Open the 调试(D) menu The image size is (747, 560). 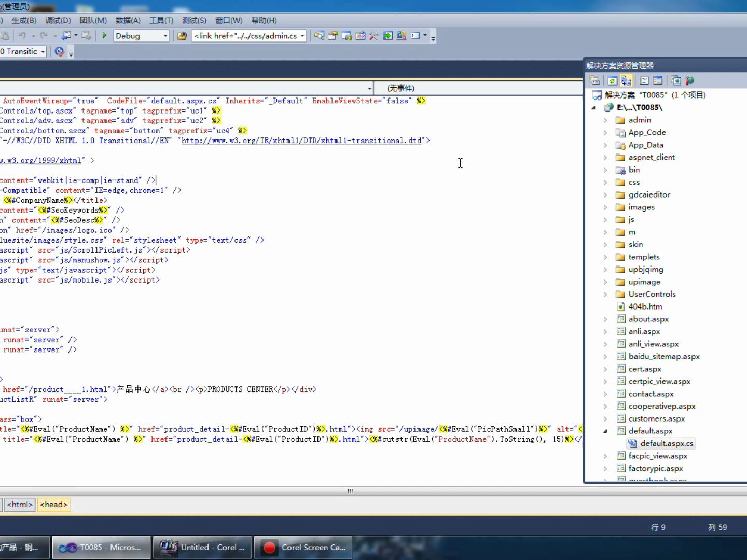[x=58, y=20]
